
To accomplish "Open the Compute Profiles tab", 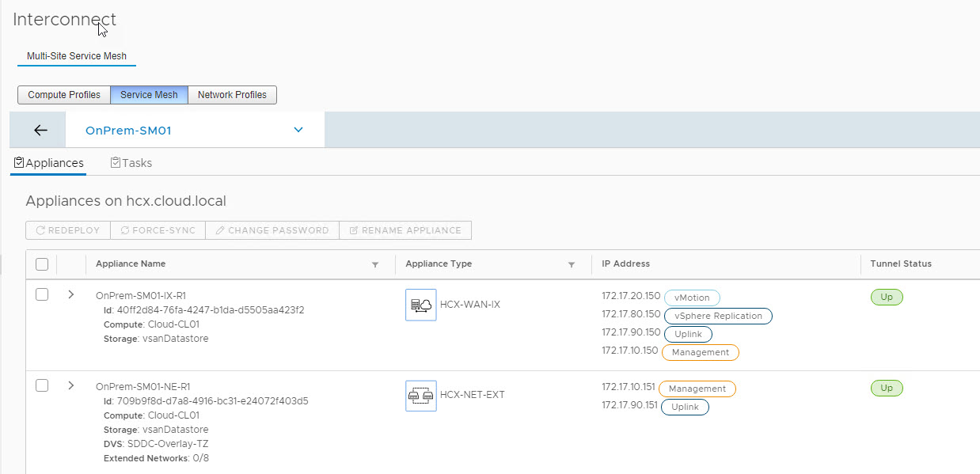I will 64,95.
